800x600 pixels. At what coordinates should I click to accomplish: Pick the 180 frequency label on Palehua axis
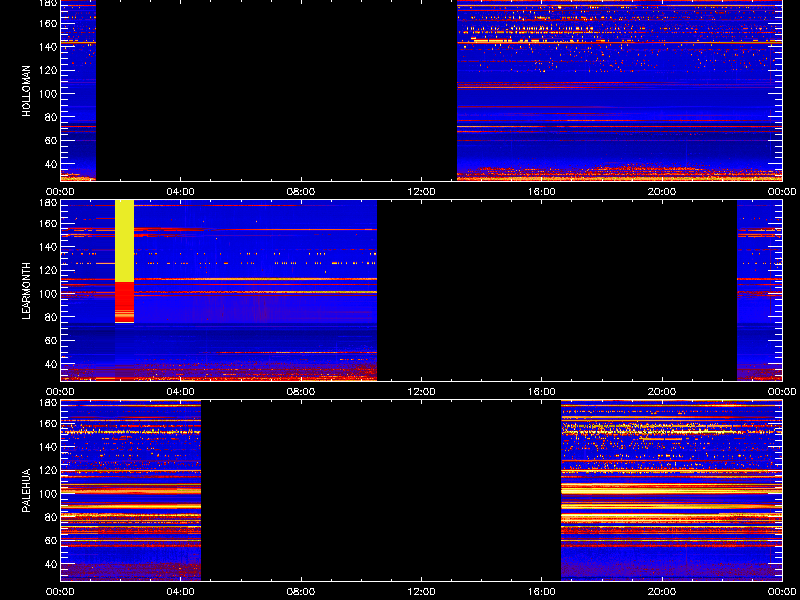tap(49, 403)
